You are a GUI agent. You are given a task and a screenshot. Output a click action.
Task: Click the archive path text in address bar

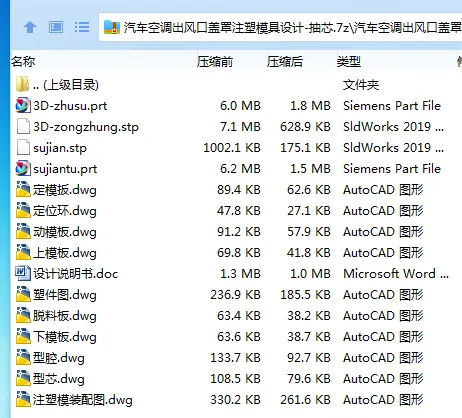pyautogui.click(x=293, y=27)
